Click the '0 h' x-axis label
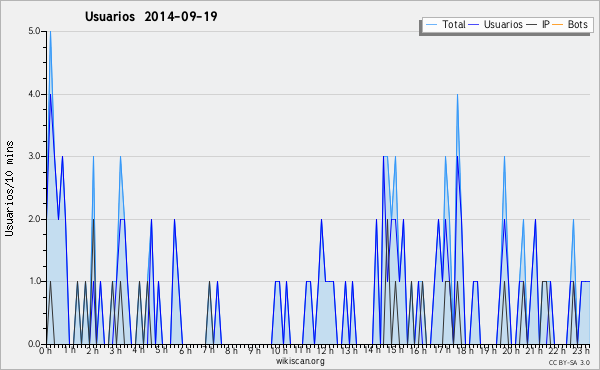Screen dimensions: 600x370 coord(45,351)
